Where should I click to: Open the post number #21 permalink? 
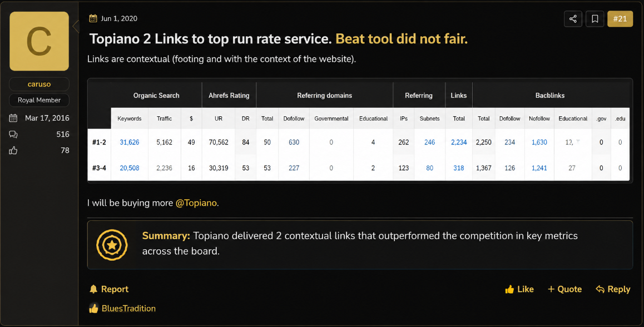click(620, 19)
